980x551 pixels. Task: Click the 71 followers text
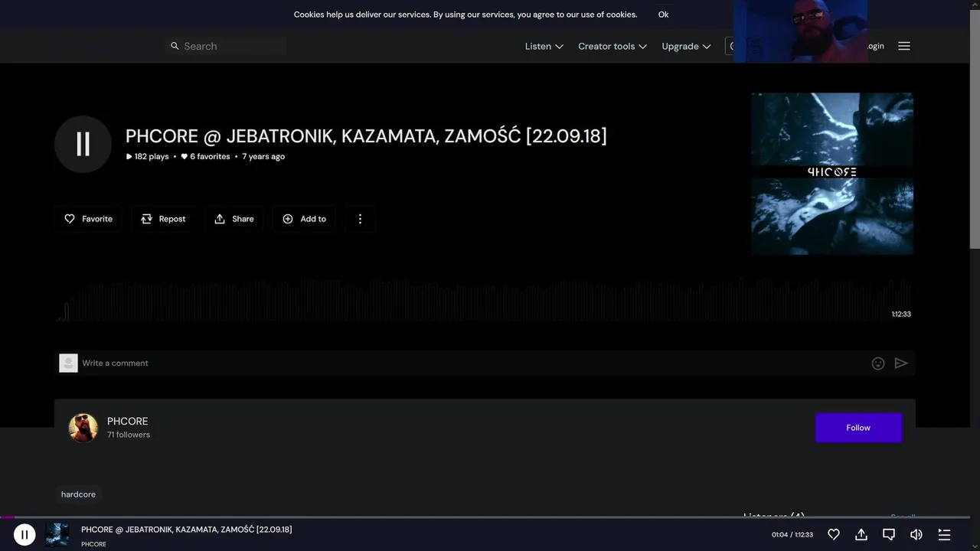(129, 435)
